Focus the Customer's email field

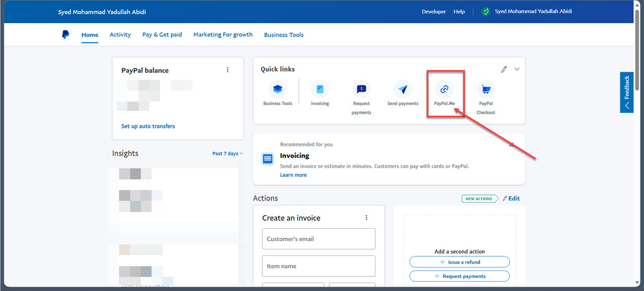[x=319, y=239]
